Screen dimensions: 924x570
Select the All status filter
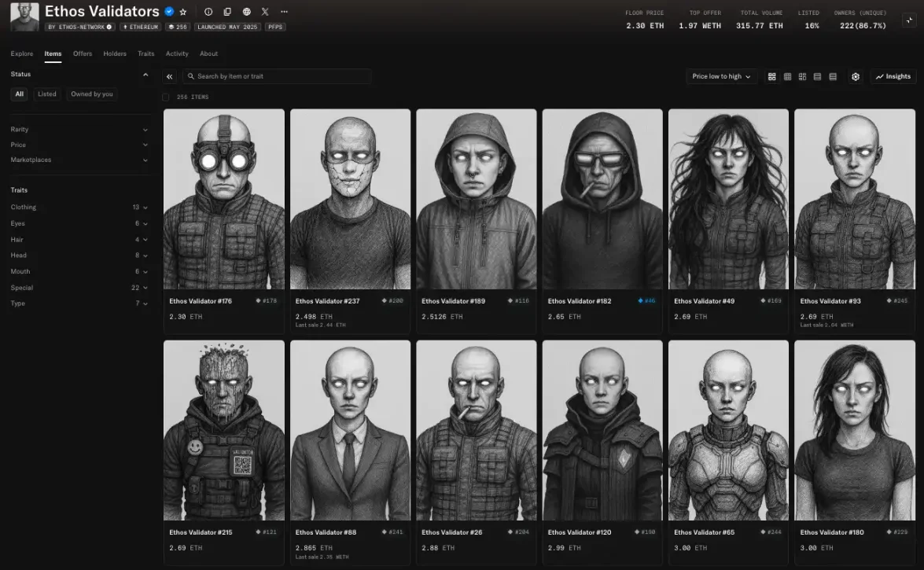pos(20,94)
